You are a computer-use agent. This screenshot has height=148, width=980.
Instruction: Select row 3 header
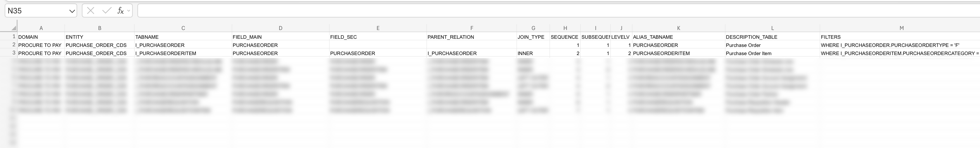click(14, 53)
